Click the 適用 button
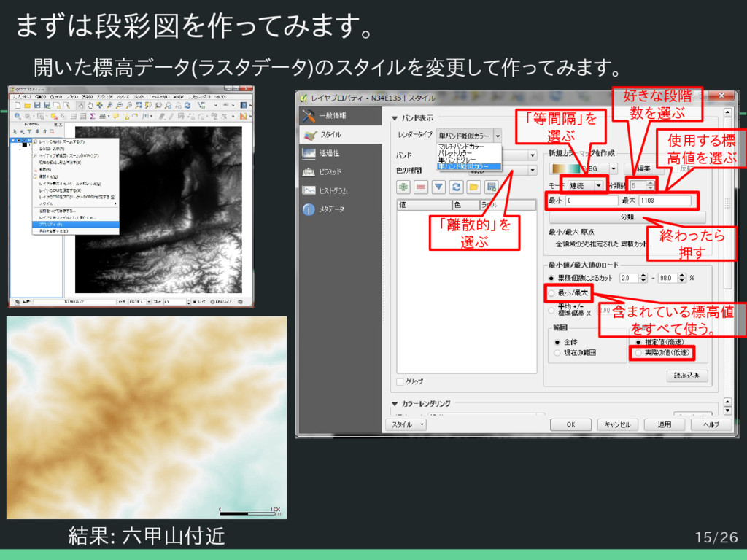The image size is (747, 560). (x=664, y=425)
